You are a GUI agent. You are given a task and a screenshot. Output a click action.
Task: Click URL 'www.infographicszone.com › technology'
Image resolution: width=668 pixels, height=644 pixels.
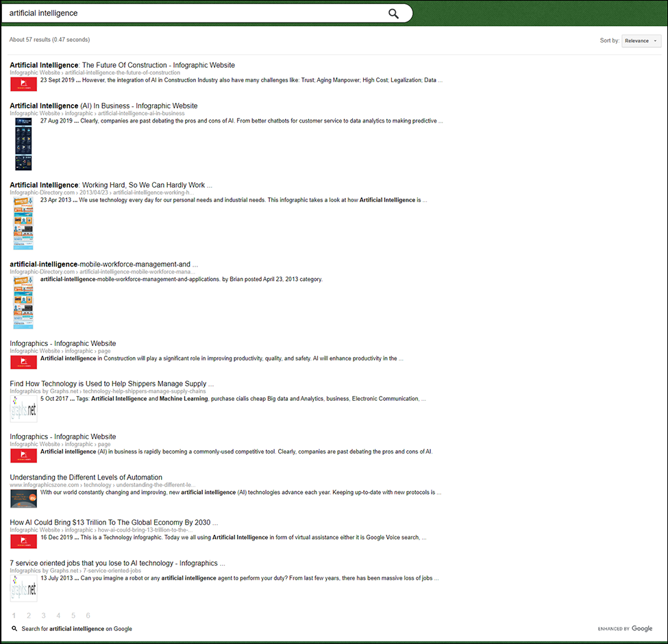pyautogui.click(x=60, y=484)
